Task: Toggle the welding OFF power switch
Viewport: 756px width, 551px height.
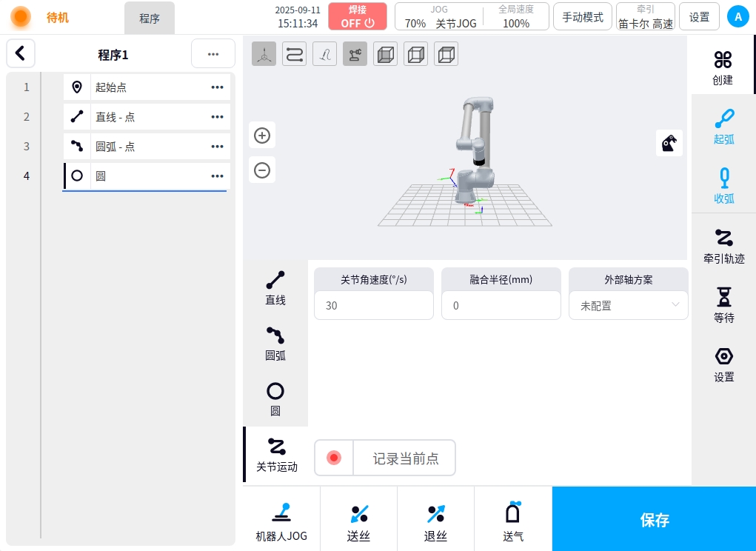Action: (358, 16)
